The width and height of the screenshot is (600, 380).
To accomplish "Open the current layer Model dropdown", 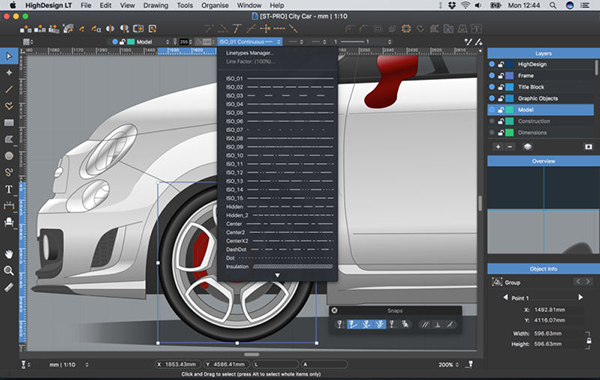I will tap(152, 42).
